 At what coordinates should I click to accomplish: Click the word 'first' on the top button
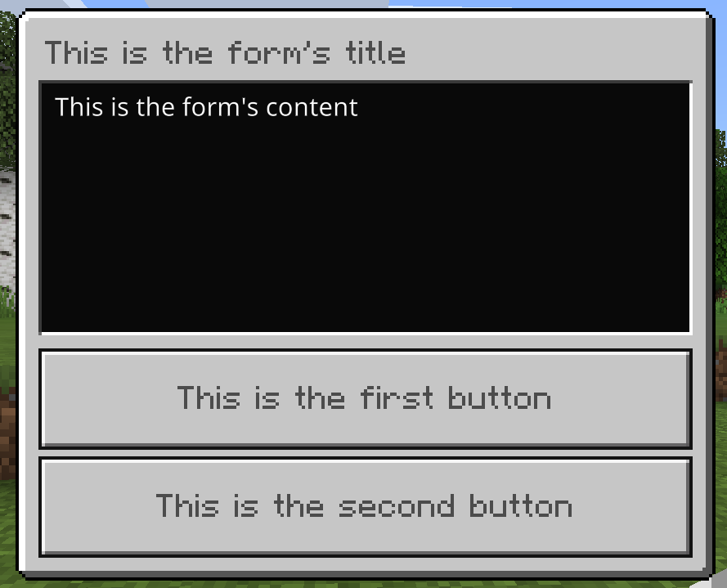tap(397, 398)
